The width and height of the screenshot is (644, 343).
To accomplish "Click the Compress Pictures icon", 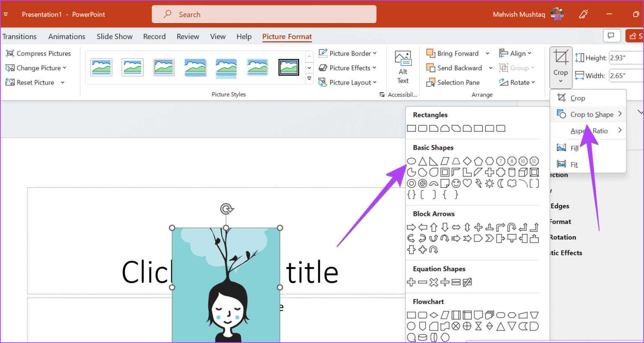I will pos(10,54).
